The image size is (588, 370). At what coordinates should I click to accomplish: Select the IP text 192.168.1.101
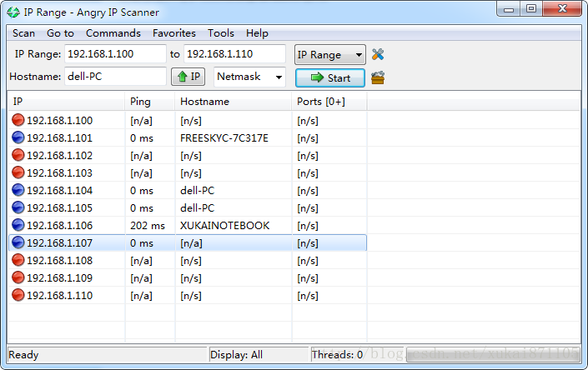pos(59,138)
